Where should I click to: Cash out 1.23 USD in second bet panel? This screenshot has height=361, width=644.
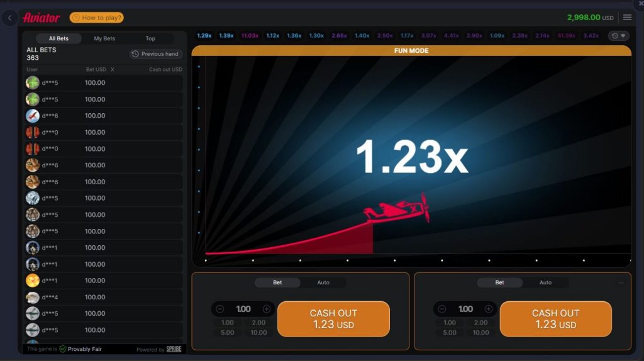[556, 319]
